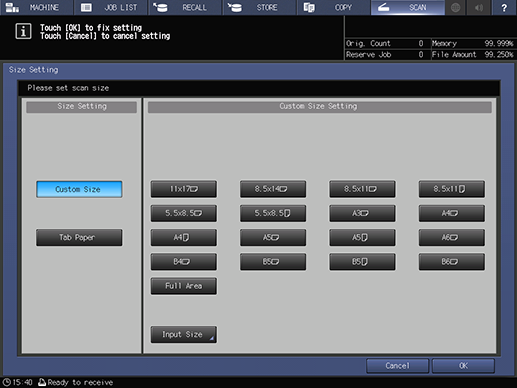Choose 8.5x11 portrait size
The image size is (517, 388).
[452, 189]
